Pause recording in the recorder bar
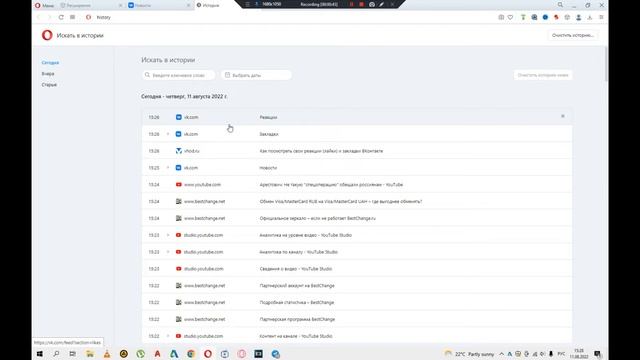Image resolution: width=640 pixels, height=360 pixels. (351, 4)
